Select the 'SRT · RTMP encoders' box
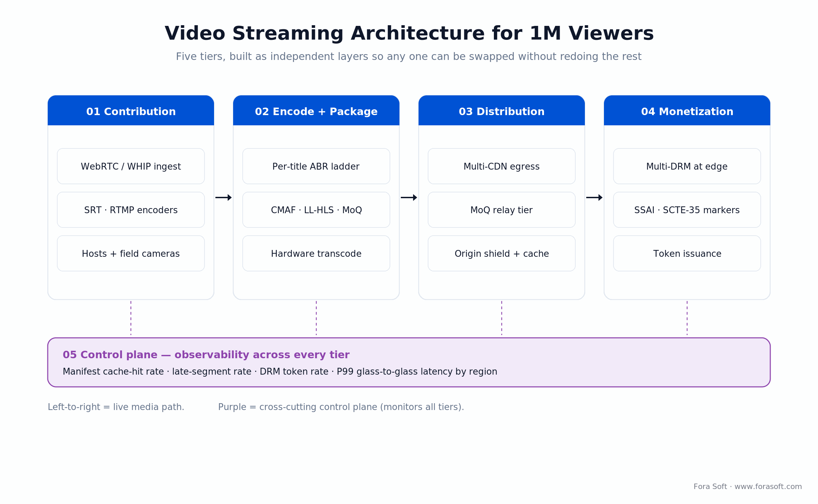Viewport: 818px width, 504px height. point(131,210)
